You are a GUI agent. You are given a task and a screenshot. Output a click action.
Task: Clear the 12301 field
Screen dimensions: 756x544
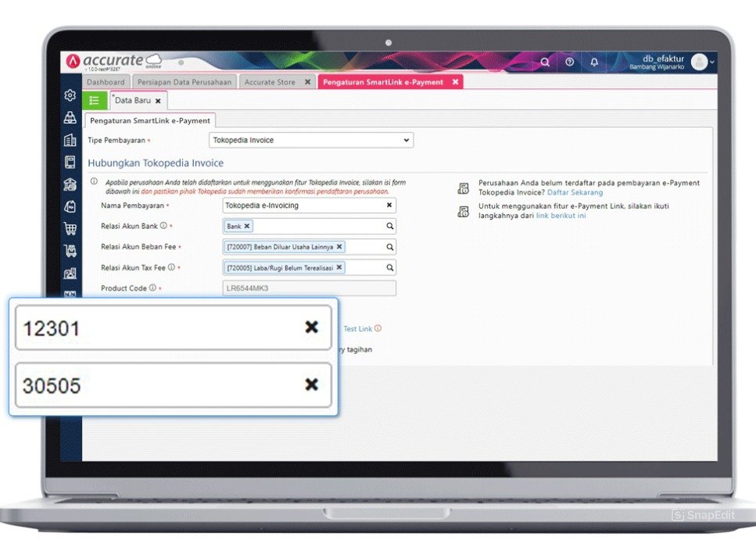(311, 327)
